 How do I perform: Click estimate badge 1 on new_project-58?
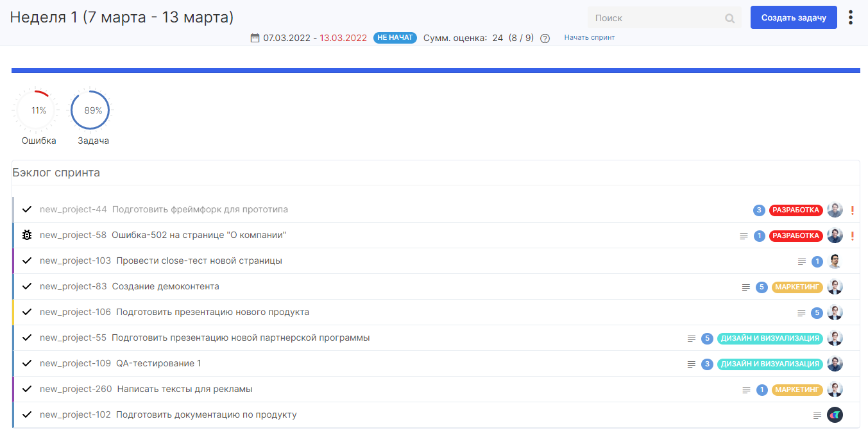coord(760,235)
